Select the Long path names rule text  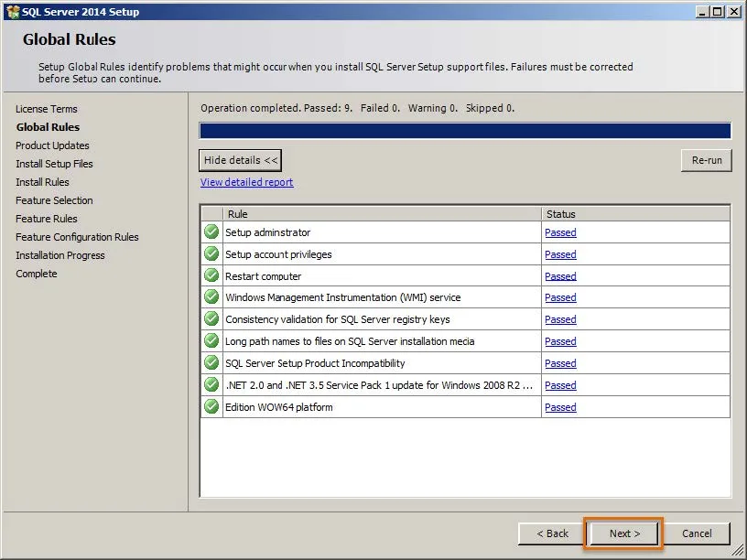[x=350, y=341]
